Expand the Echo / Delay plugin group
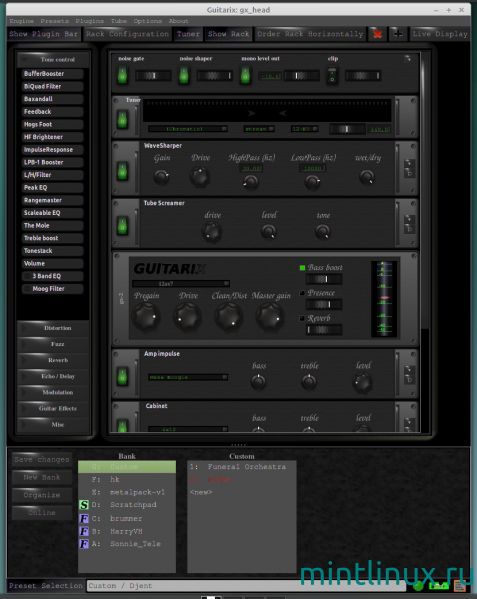This screenshot has height=599, width=477. 53,376
